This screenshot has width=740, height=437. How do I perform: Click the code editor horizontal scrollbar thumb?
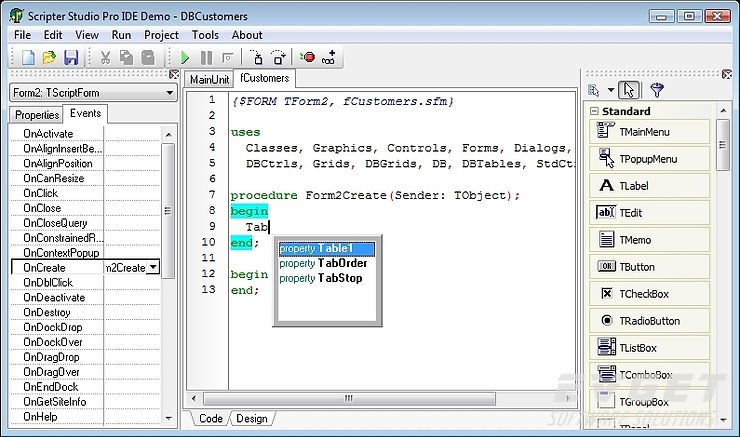(x=349, y=398)
